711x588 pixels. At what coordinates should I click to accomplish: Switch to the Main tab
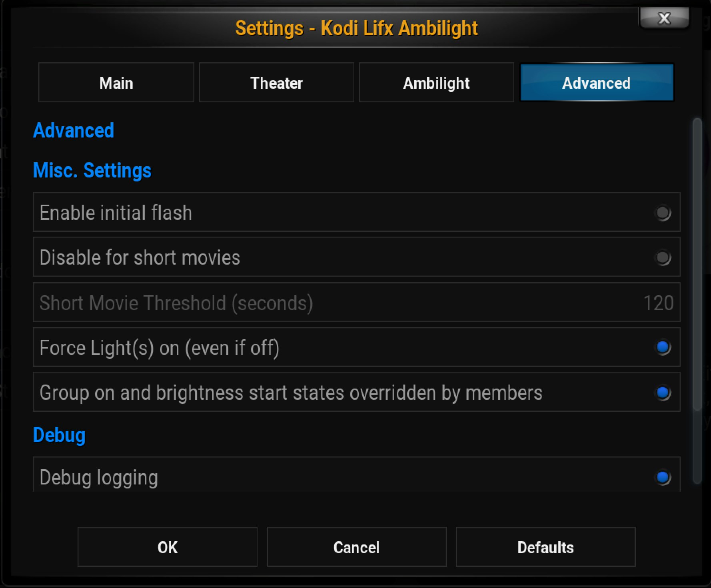[x=116, y=83]
